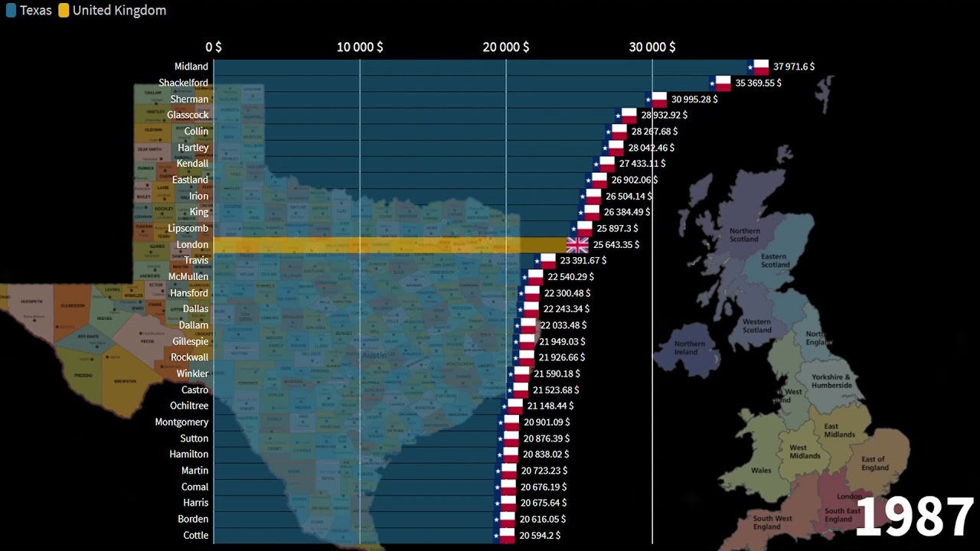Screen dimensions: 980x551
Task: Click the 10 000 $ axis label
Action: coord(360,47)
